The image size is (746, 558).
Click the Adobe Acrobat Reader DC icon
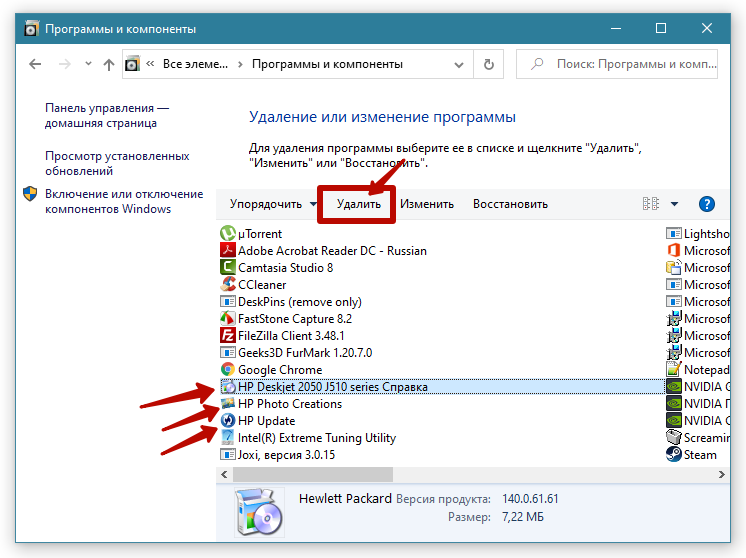coord(228,250)
